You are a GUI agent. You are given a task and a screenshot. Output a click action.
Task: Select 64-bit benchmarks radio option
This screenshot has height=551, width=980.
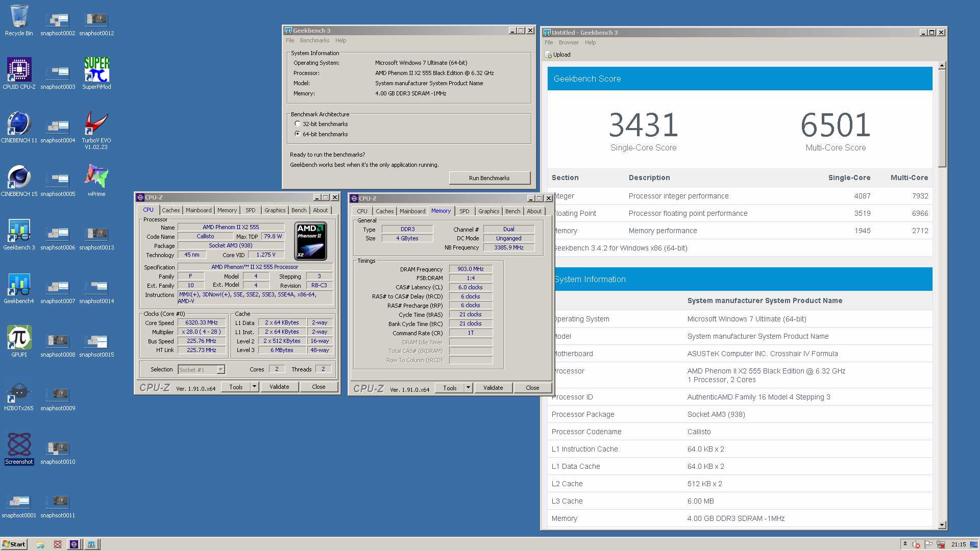point(298,134)
